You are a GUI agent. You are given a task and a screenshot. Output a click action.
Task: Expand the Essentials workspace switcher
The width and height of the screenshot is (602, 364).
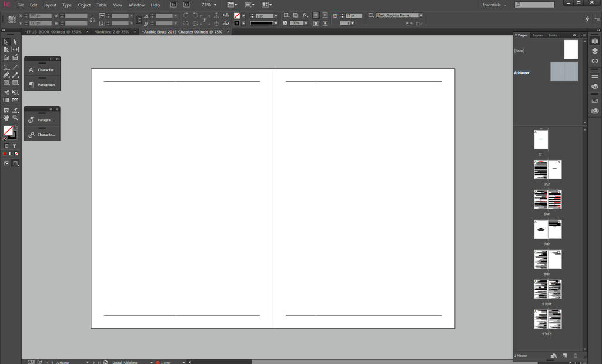(494, 5)
